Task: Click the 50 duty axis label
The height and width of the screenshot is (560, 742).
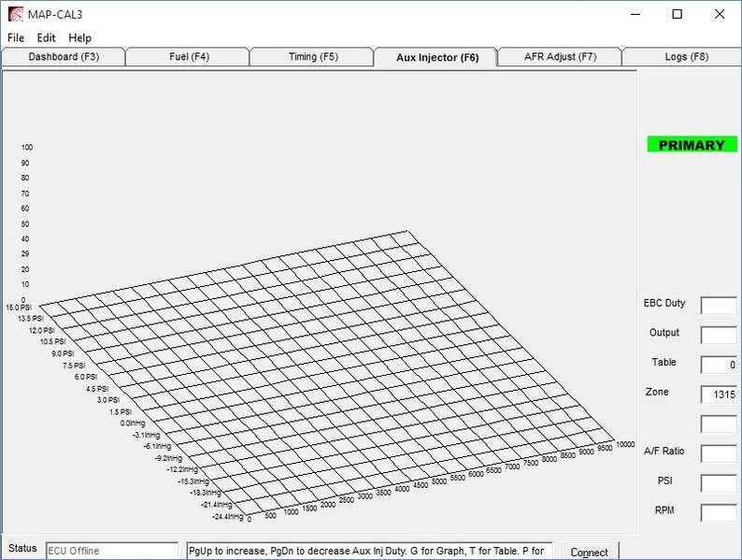Action: click(x=25, y=223)
